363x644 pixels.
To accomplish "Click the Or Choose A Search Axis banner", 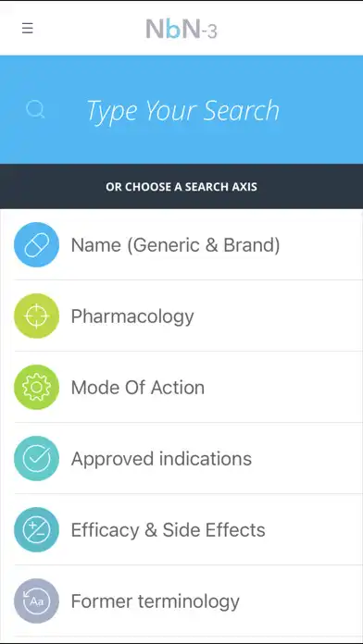I will 181,187.
